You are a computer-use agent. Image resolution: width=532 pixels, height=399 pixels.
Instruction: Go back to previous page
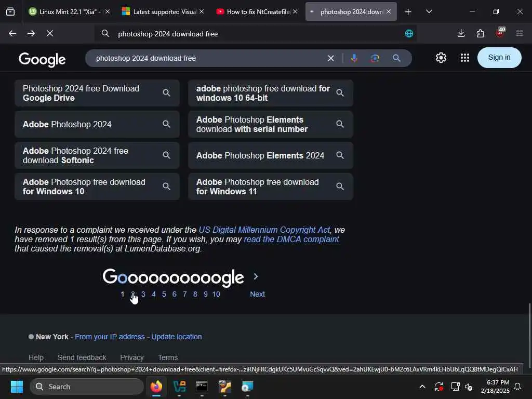(12, 33)
